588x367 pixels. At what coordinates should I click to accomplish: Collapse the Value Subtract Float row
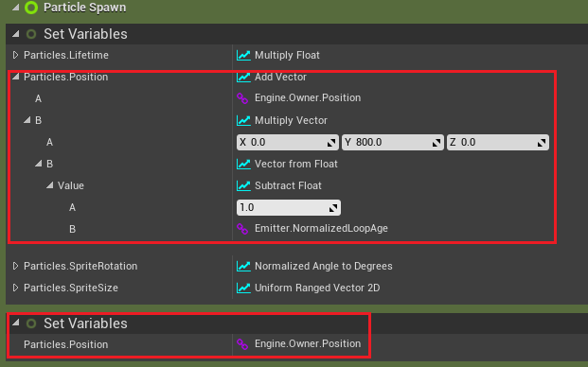[49, 185]
